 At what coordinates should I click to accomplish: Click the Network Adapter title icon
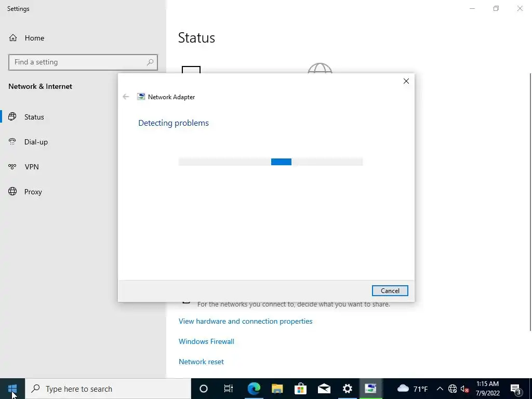coord(141,97)
